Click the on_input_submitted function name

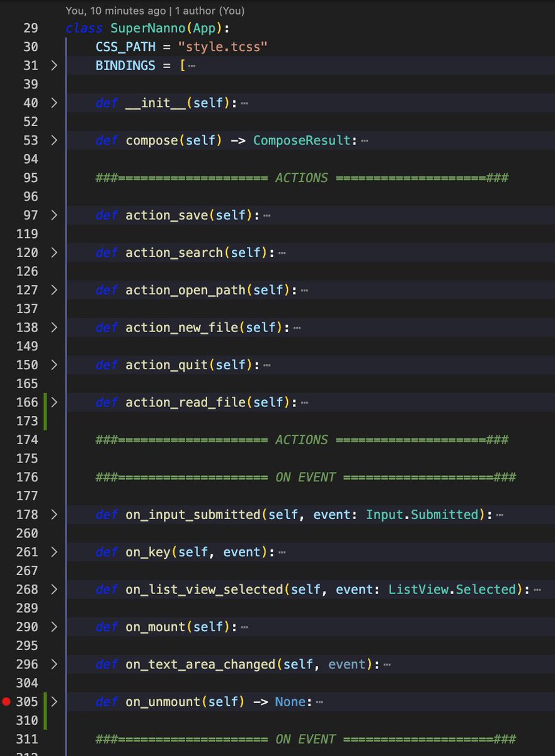click(193, 515)
